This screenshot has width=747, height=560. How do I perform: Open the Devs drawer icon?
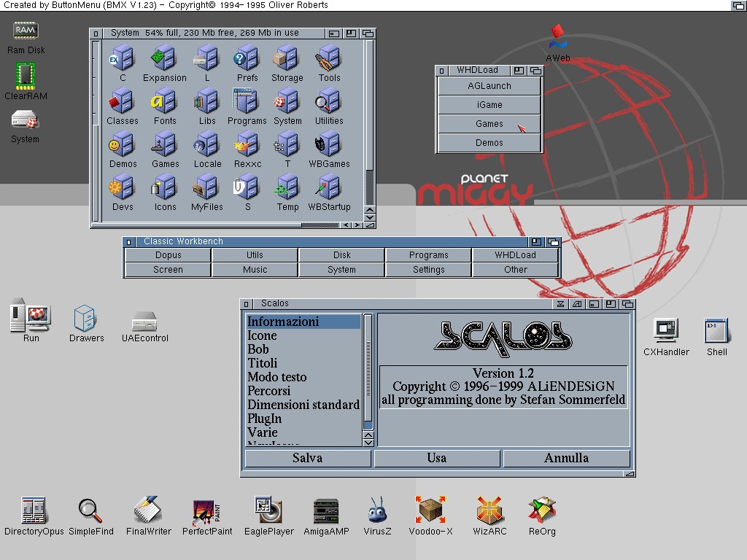click(123, 187)
